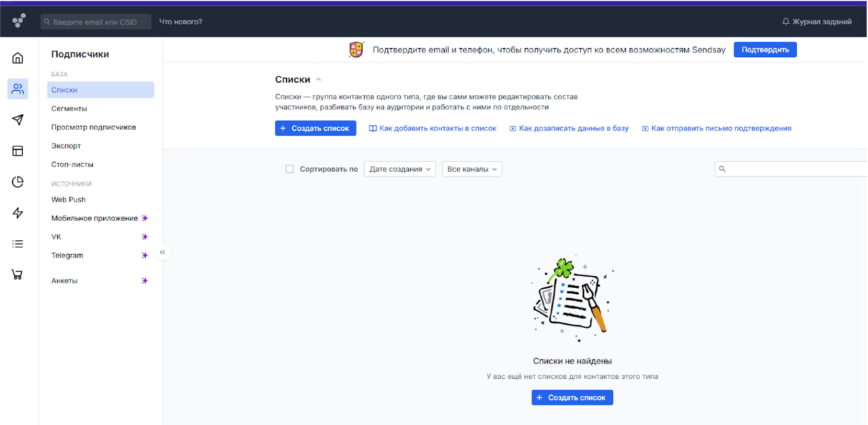Open the Campaigns paper plane icon
The image size is (868, 425).
(18, 120)
